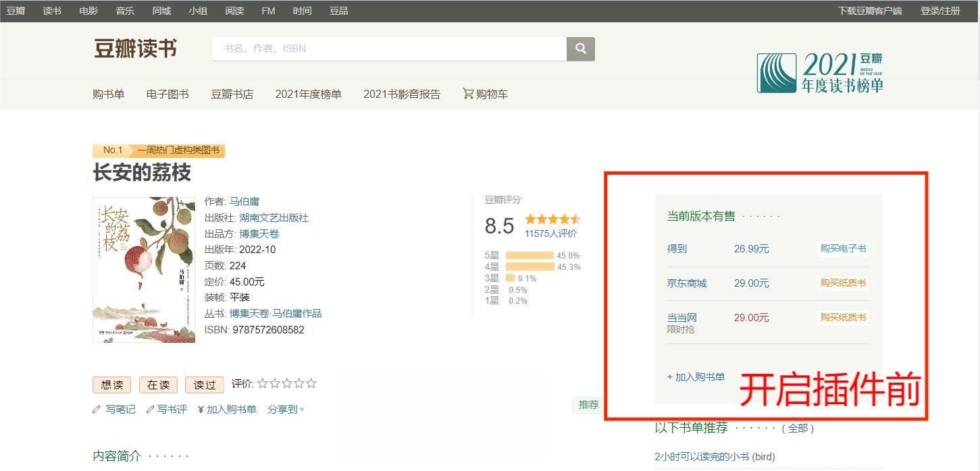The width and height of the screenshot is (980, 471).
Task: Focus the 书名、作者、ISBN search field
Action: pyautogui.click(x=390, y=49)
